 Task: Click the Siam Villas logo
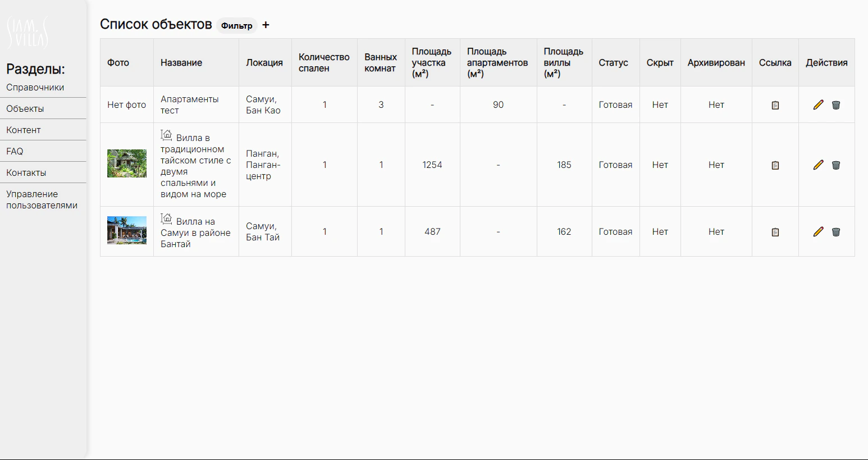(x=28, y=33)
